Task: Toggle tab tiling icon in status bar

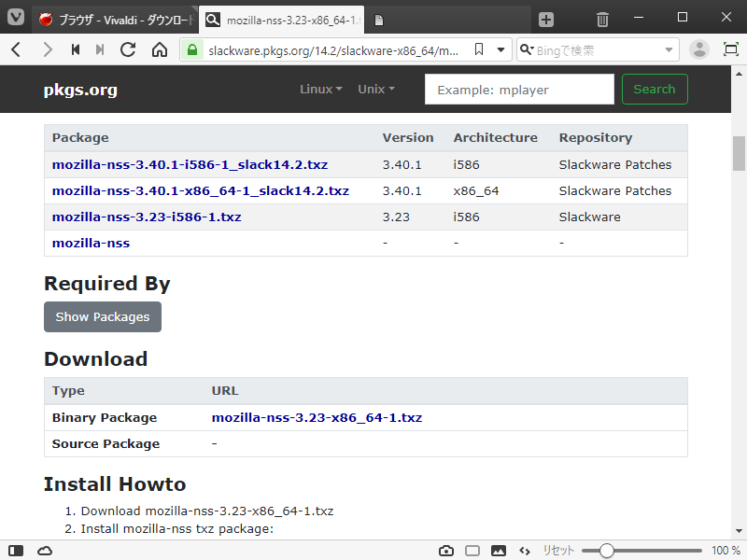Action: [x=472, y=551]
